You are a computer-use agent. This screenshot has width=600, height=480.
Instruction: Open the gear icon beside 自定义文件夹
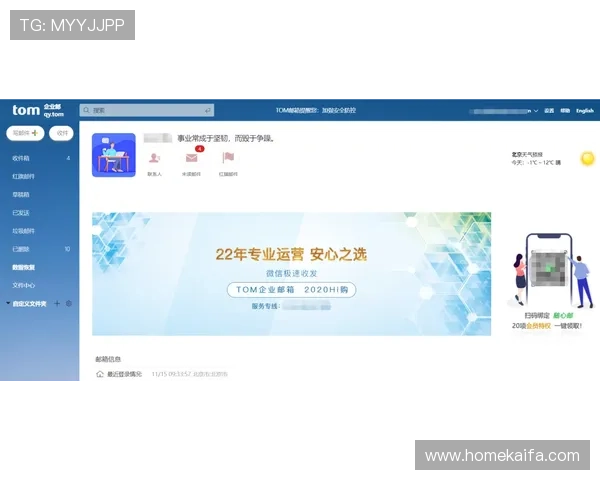69,304
